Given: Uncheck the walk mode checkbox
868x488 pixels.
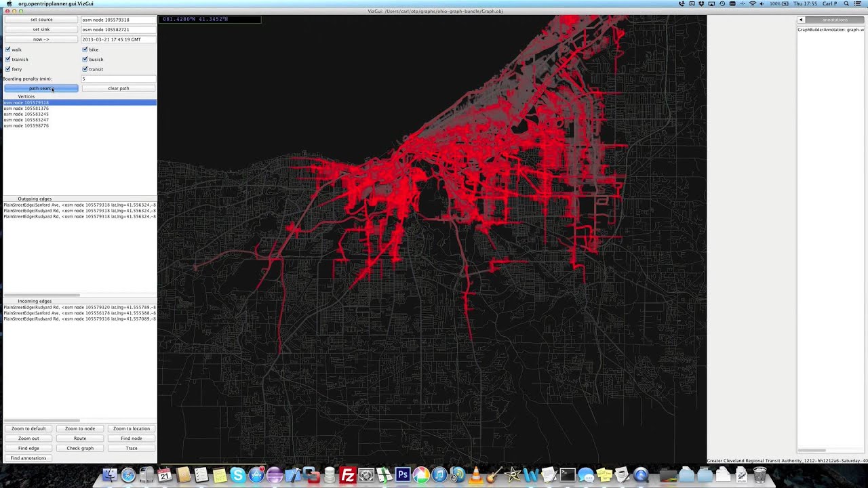Looking at the screenshot, I should [x=7, y=49].
